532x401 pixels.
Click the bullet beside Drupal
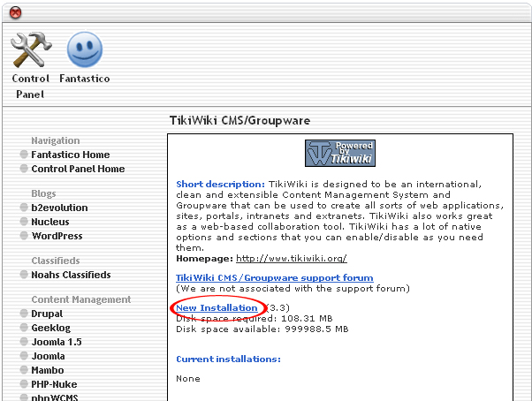24,314
